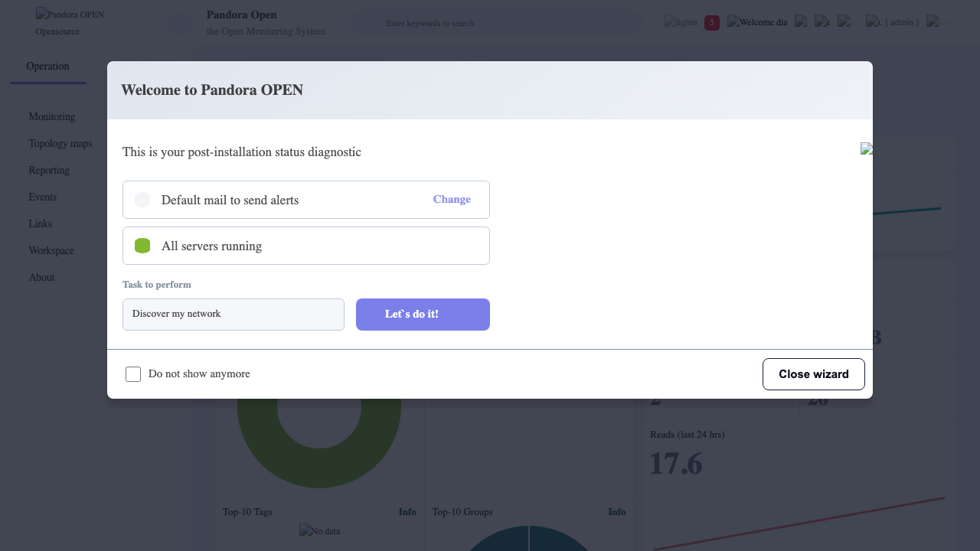Click the round menu collapse button
The image size is (980, 551).
[179, 23]
